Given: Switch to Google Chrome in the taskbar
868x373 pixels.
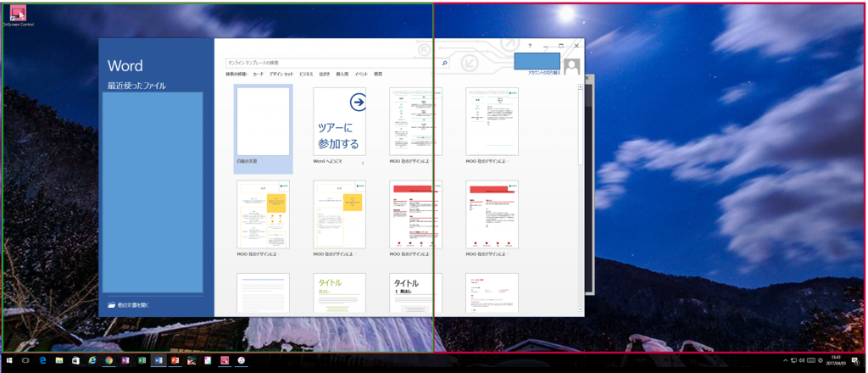Looking at the screenshot, I should click(109, 360).
